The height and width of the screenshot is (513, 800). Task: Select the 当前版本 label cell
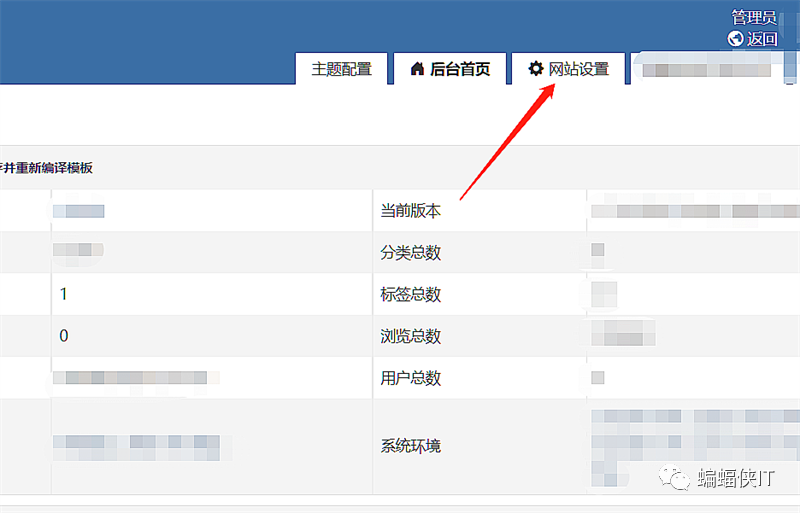(x=480, y=210)
